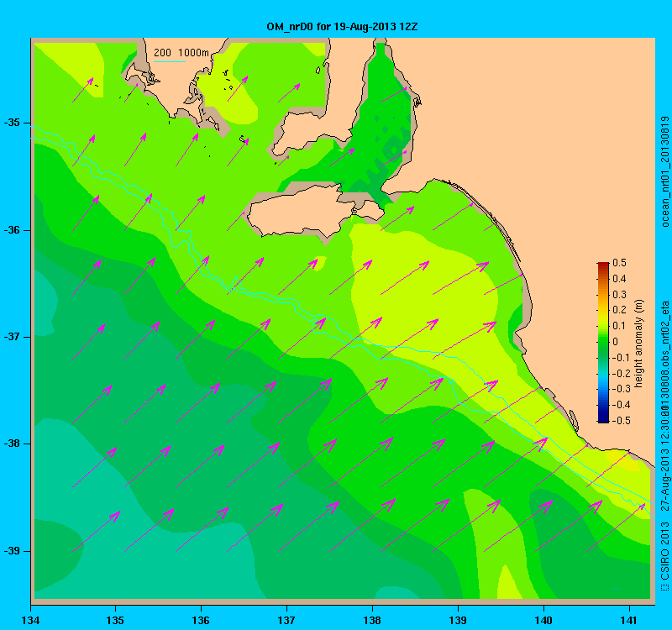Click the height anomaly color scale bar
Screen dimensions: 672x630
(x=603, y=343)
